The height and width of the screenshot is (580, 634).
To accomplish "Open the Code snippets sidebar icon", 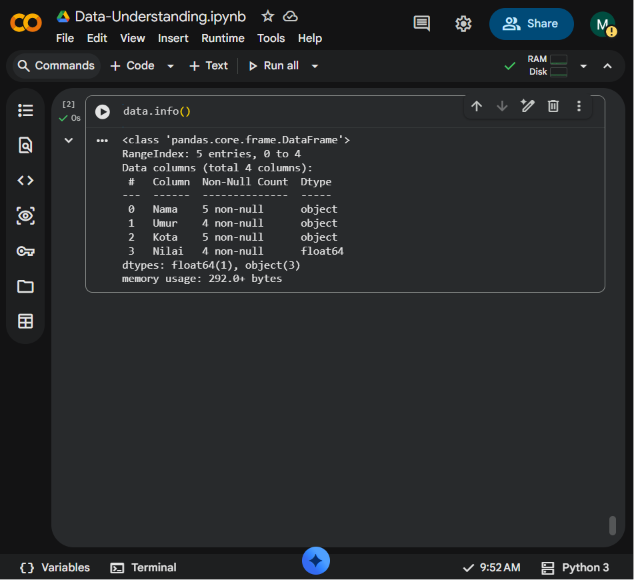I will tap(25, 180).
